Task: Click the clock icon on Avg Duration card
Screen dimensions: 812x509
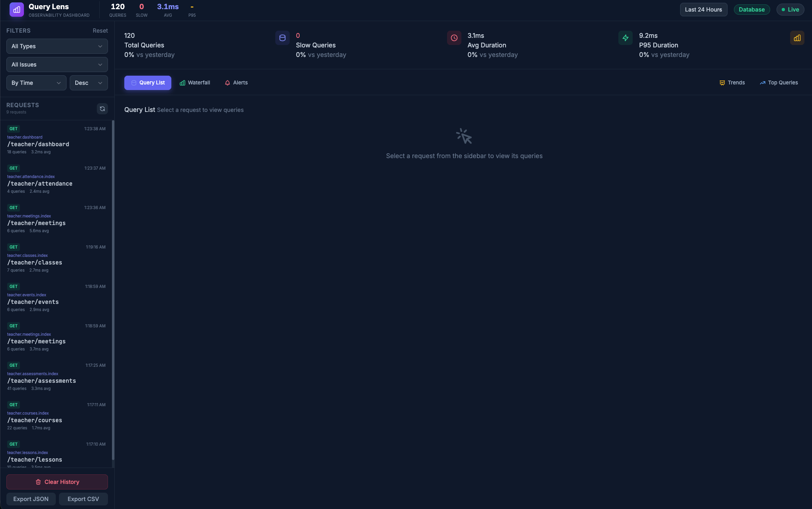Action: 454,38
